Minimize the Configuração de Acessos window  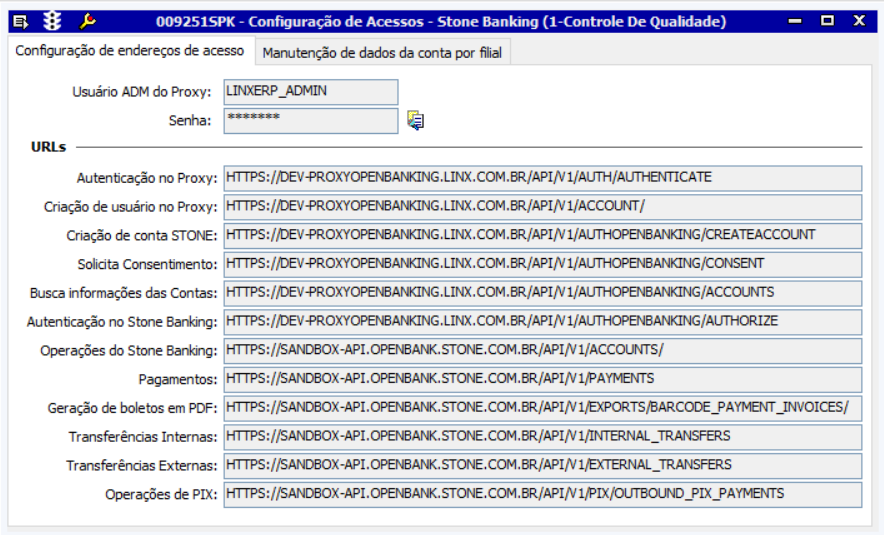[795, 21]
